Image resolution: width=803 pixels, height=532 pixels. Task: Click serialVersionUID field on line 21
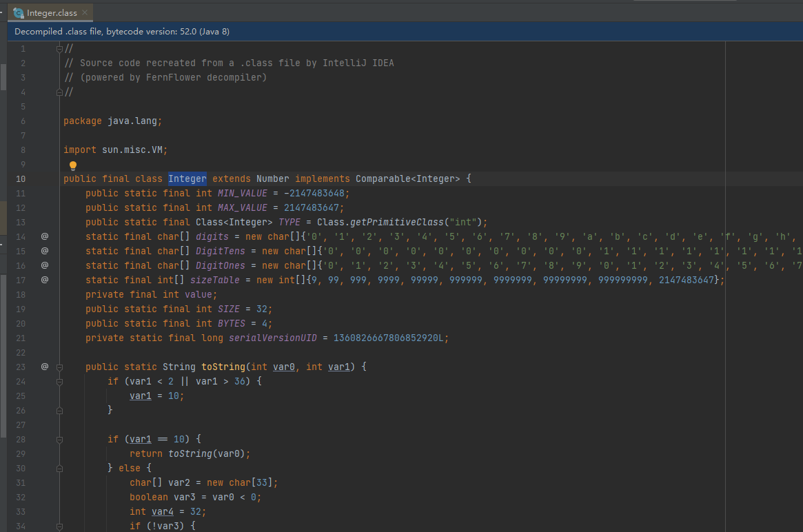point(272,338)
